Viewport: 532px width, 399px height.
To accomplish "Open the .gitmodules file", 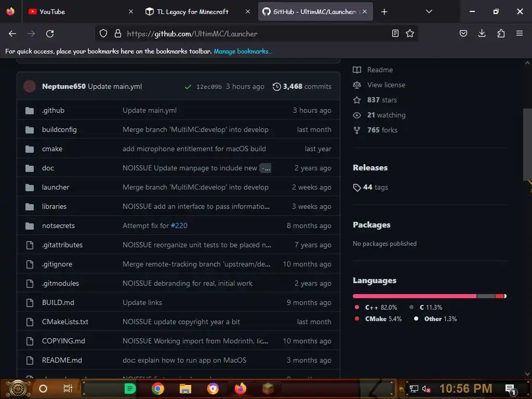I will (60, 283).
